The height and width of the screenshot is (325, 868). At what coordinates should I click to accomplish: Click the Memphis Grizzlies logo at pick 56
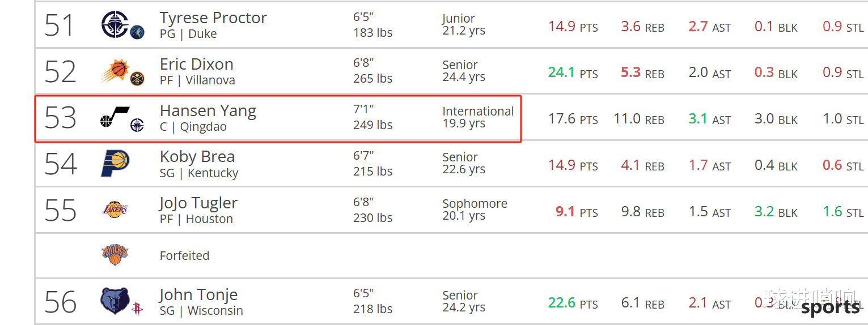point(115,301)
